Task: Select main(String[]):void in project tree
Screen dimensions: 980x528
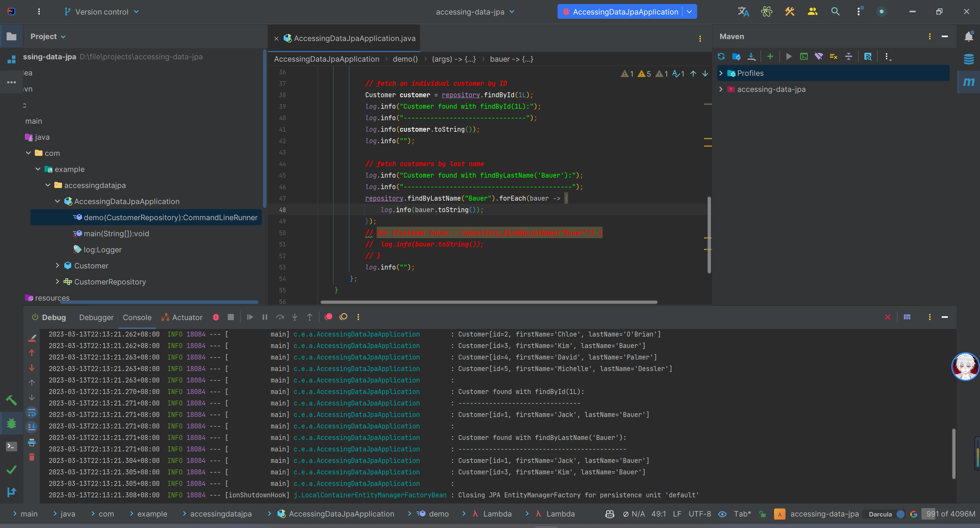Action: click(116, 234)
